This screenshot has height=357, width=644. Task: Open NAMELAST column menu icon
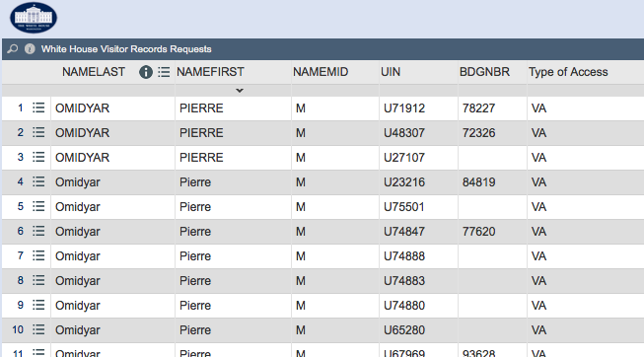pyautogui.click(x=164, y=72)
